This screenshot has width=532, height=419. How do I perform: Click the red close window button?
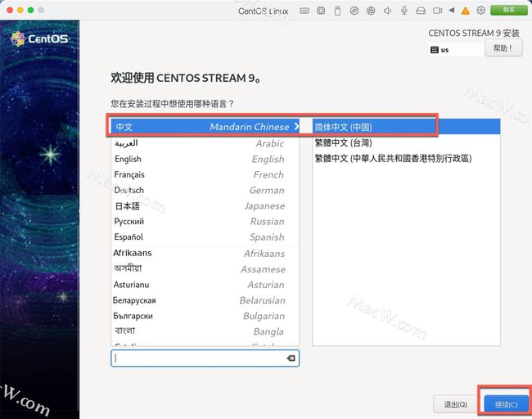pyautogui.click(x=10, y=10)
